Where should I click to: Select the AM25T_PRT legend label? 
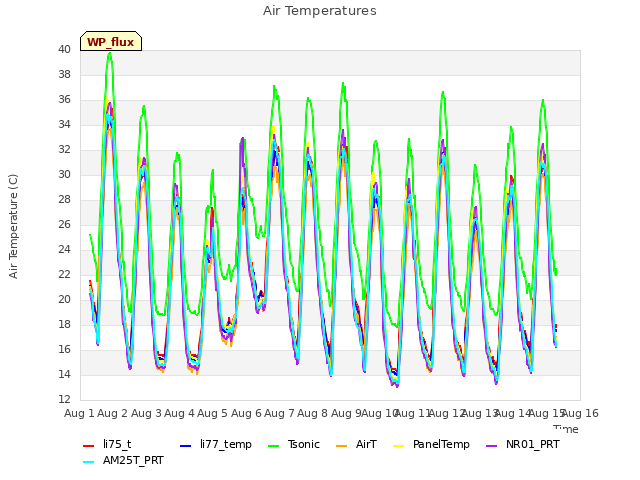pyautogui.click(x=133, y=460)
